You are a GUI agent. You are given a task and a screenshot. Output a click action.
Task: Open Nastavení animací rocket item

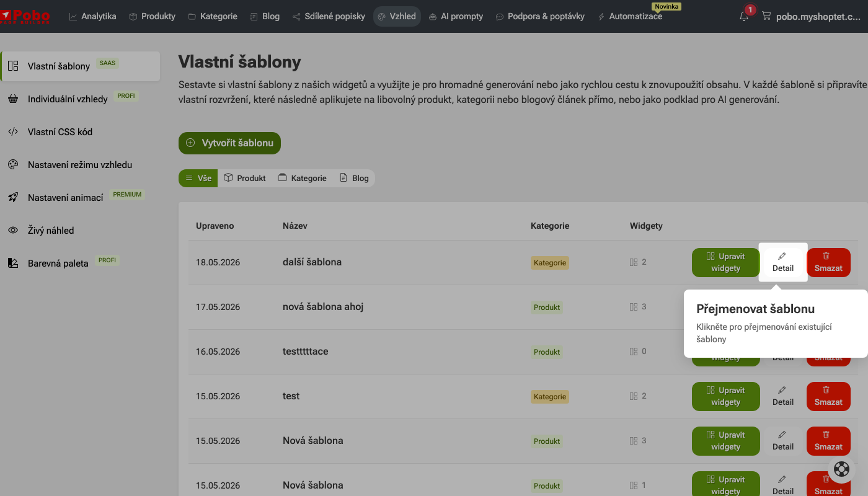80,198
